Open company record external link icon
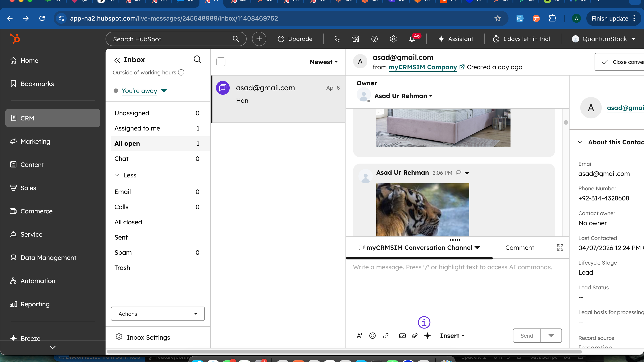This screenshot has height=362, width=644. [462, 67]
